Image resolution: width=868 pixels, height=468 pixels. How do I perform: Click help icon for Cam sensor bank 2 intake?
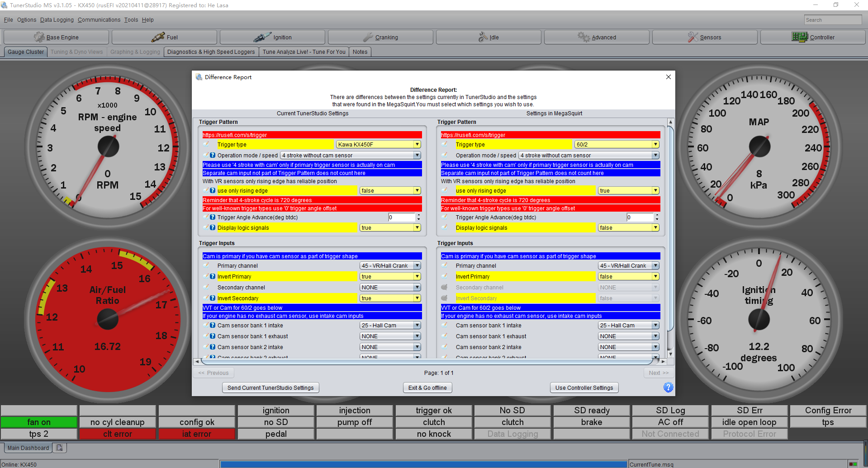213,347
